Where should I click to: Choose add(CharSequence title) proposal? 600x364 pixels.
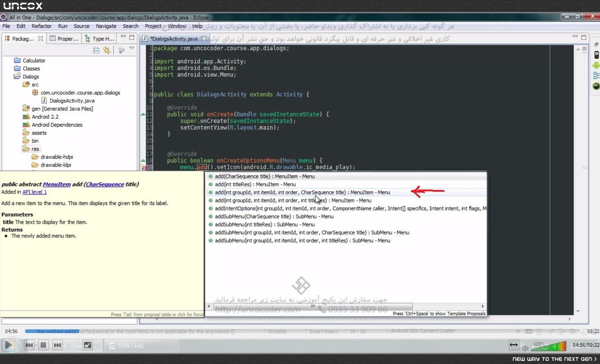click(x=347, y=176)
